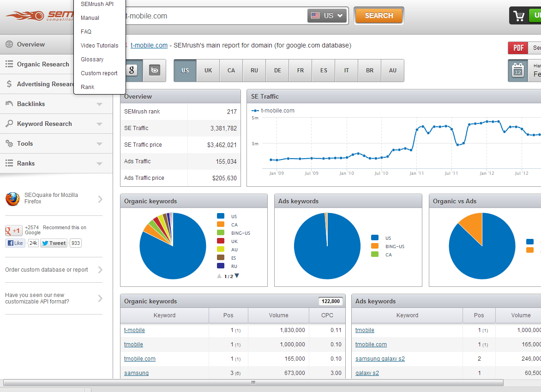The width and height of the screenshot is (541, 392).
Task: Select the Google search engine icon
Action: [x=132, y=71]
